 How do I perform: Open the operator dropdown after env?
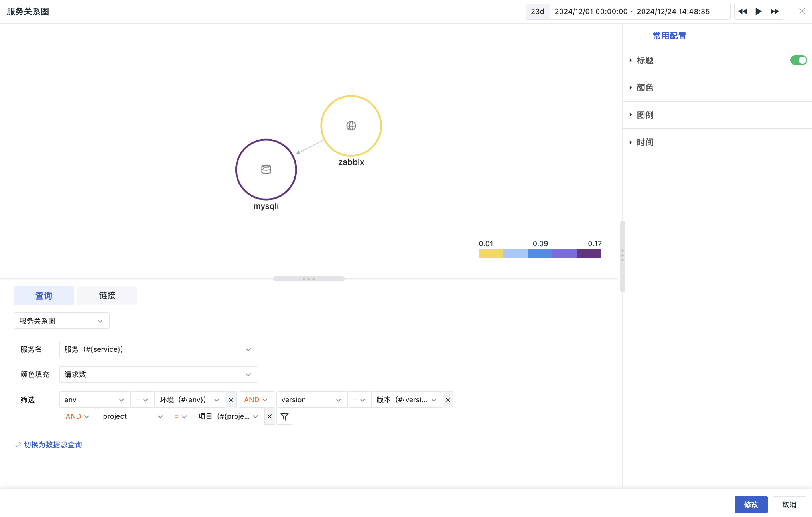142,400
